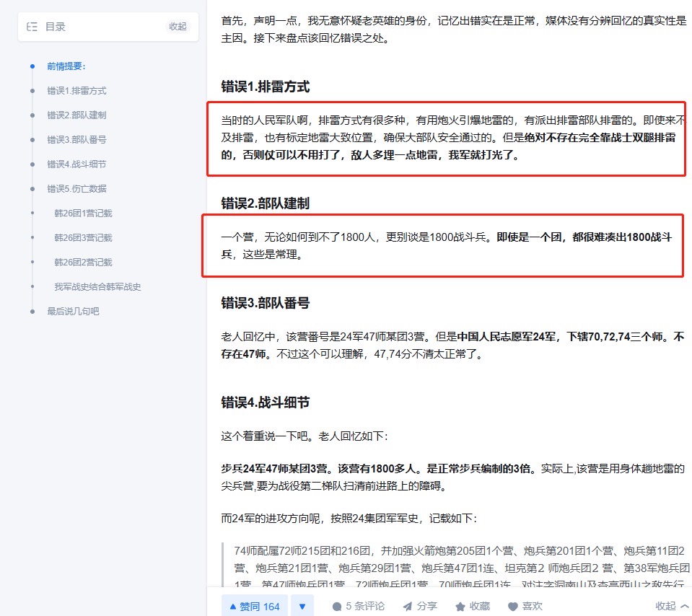Jump to 前情提要 in the outline
Screen dimensions: 692x616
pos(66,66)
